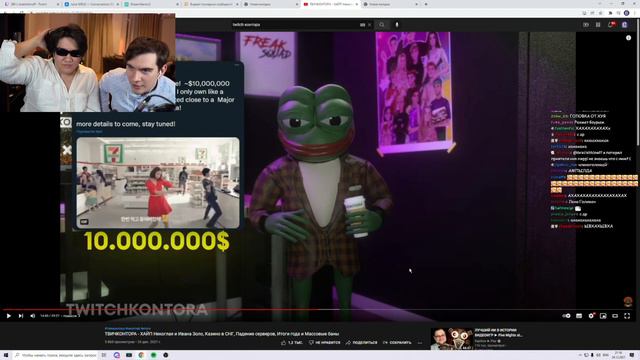
Task: Open Task View on the taskbar
Action: tap(104, 355)
